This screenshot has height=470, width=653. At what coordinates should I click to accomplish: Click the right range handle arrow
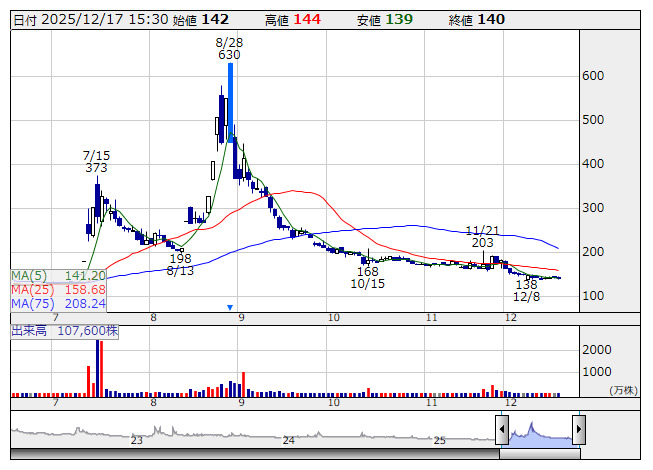click(578, 430)
